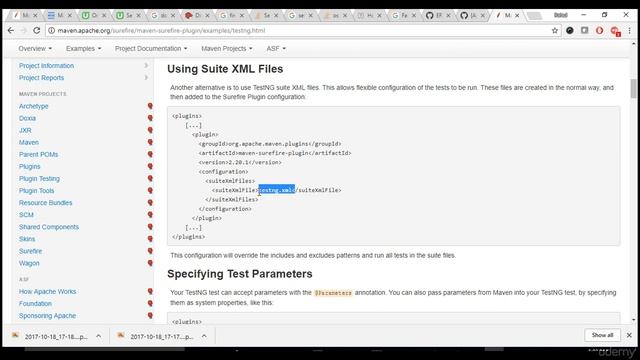
Task: Open the Maven sidebar link
Action: 29,142
